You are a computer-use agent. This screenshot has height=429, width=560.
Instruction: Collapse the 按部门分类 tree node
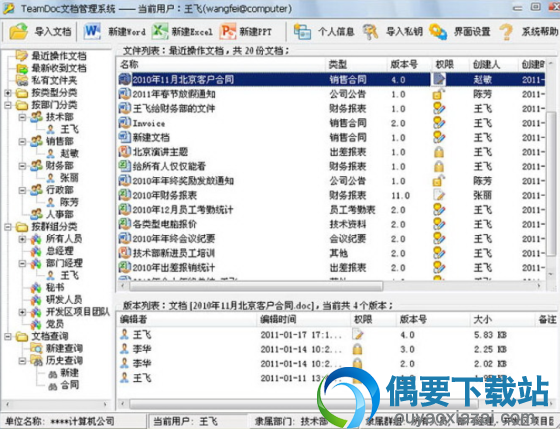8,105
